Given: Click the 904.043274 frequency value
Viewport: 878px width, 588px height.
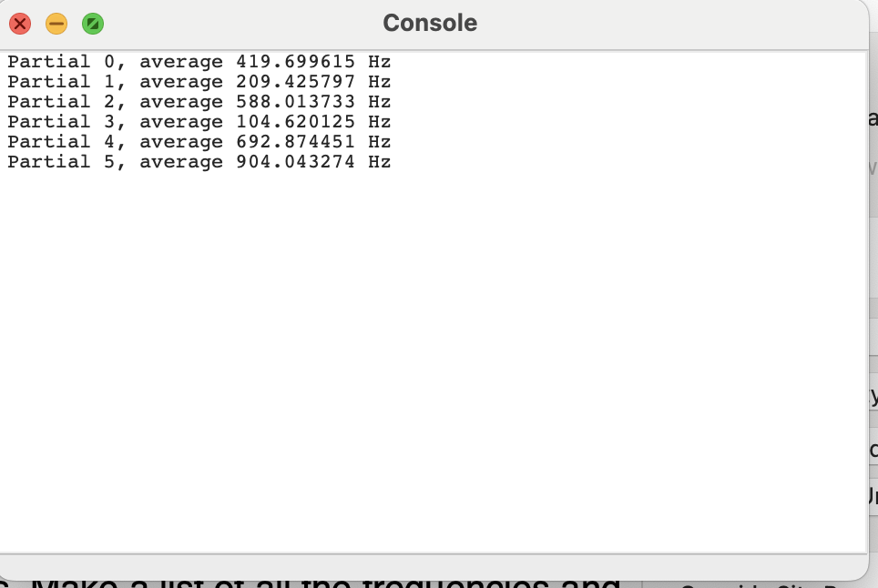Looking at the screenshot, I should [x=295, y=162].
